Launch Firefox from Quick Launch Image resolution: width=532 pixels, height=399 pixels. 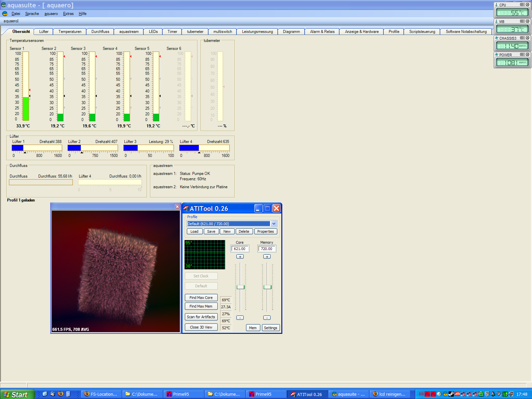[x=61, y=394]
